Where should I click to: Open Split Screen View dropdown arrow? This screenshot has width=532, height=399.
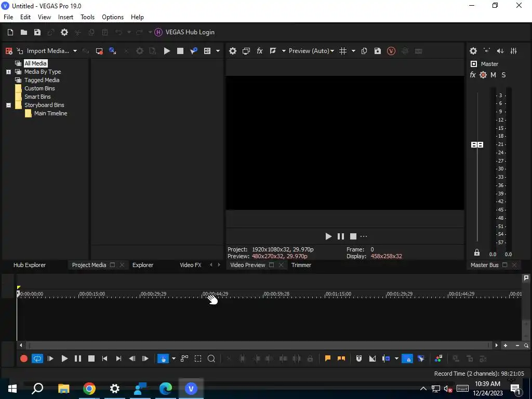pyautogui.click(x=284, y=51)
